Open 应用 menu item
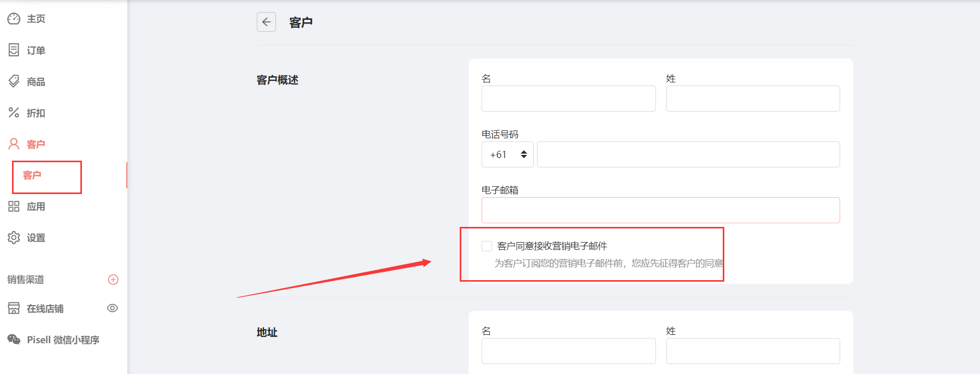980x374 pixels. pyautogui.click(x=36, y=207)
